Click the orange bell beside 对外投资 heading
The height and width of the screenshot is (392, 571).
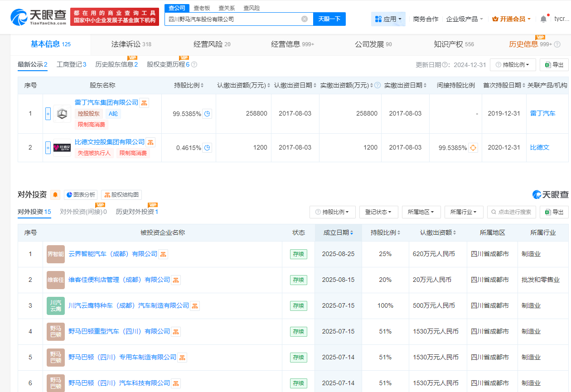pyautogui.click(x=55, y=194)
